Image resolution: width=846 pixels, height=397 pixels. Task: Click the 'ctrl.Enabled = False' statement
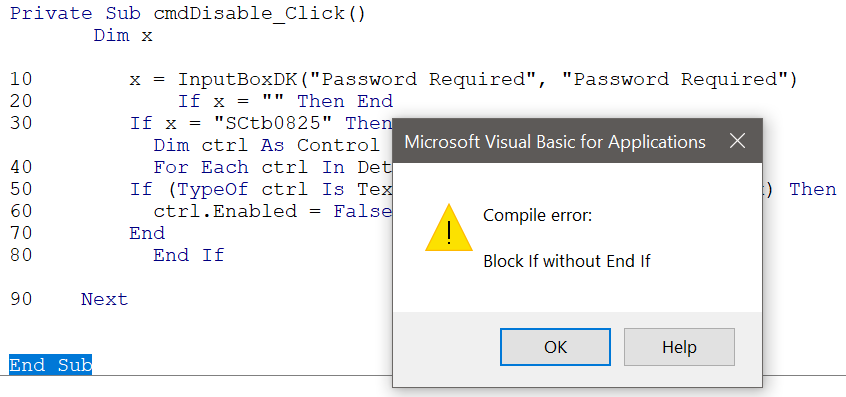[x=272, y=211]
